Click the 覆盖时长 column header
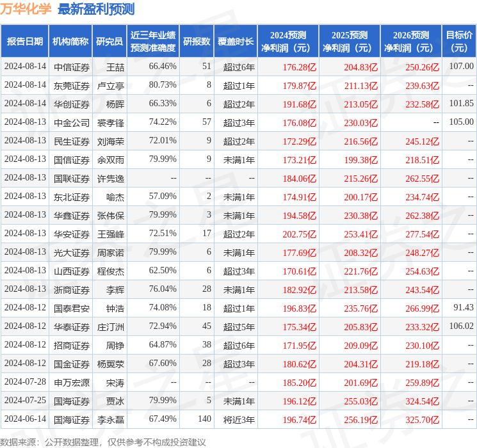 (236, 42)
